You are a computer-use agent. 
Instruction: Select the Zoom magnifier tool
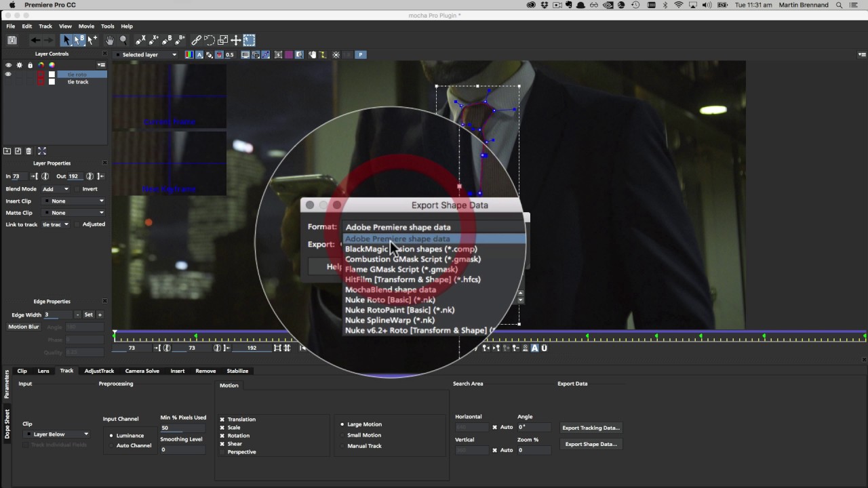[x=123, y=40]
